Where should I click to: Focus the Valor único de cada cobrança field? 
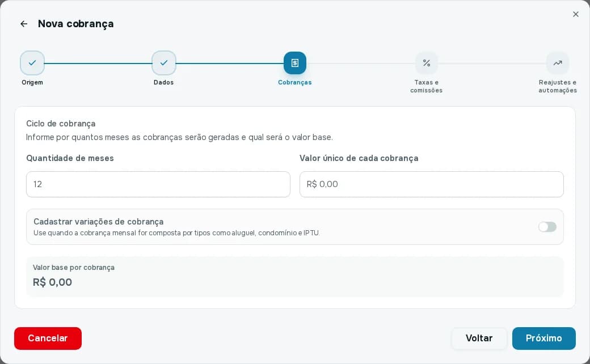432,184
